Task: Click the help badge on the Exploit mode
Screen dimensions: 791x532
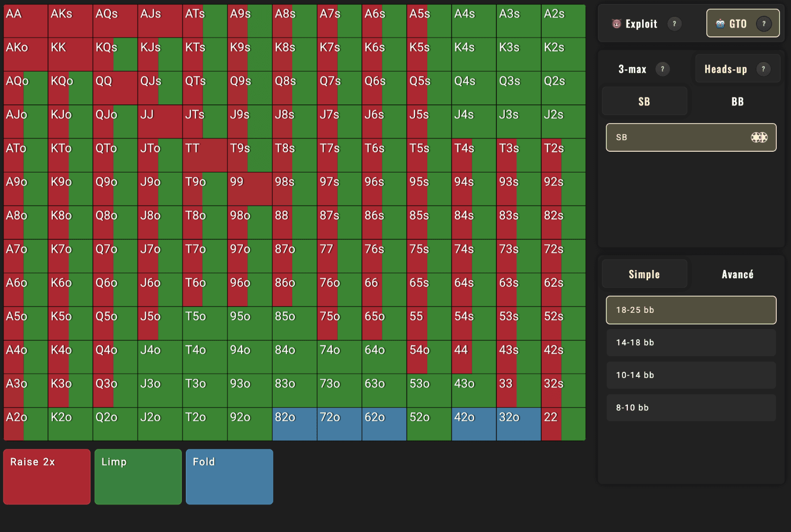Action: click(x=675, y=23)
